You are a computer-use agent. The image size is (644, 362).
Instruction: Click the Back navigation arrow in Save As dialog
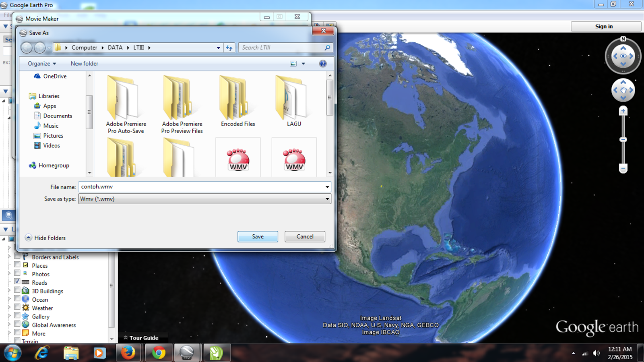[27, 48]
